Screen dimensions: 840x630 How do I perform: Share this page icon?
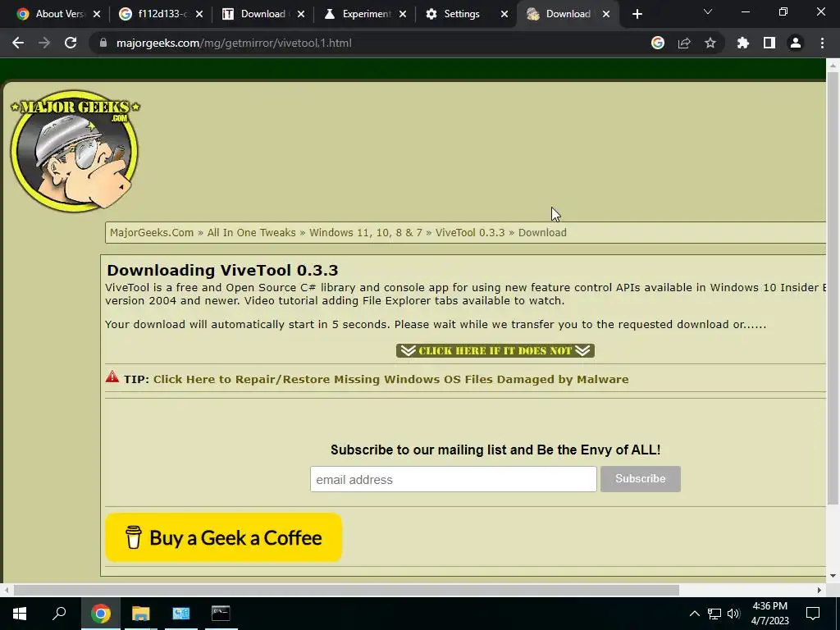coord(684,43)
